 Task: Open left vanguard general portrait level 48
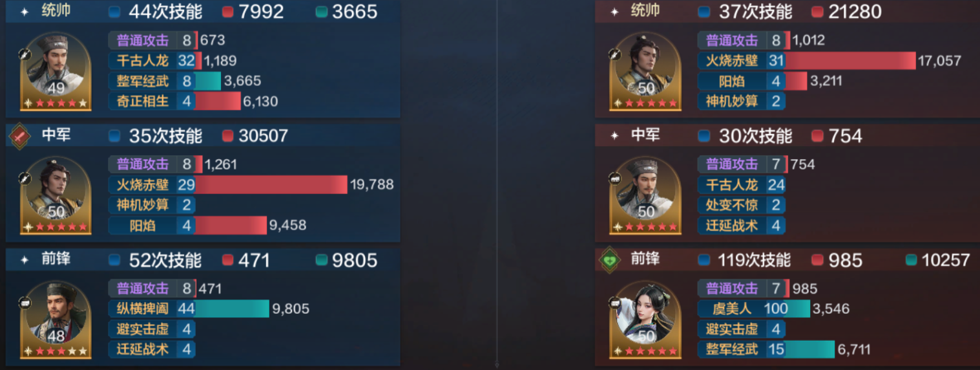coord(56,320)
